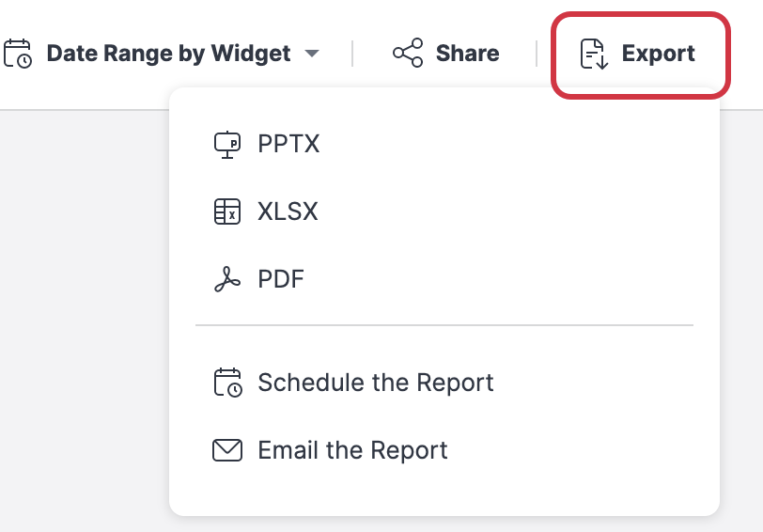Click the PPTX presentation board icon
Screen dimensions: 763x532
pos(227,144)
